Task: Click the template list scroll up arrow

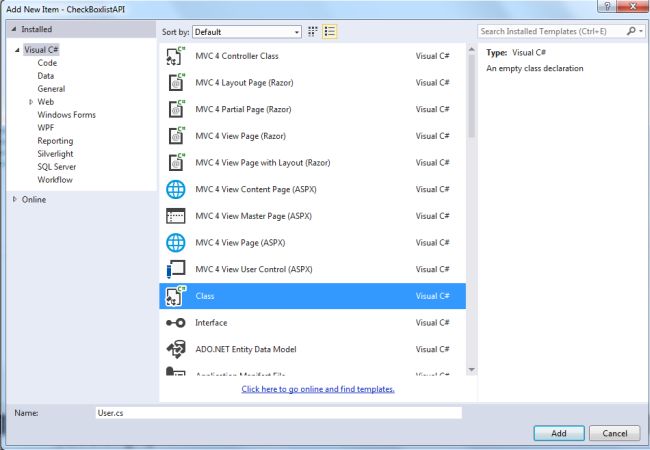Action: coord(471,50)
